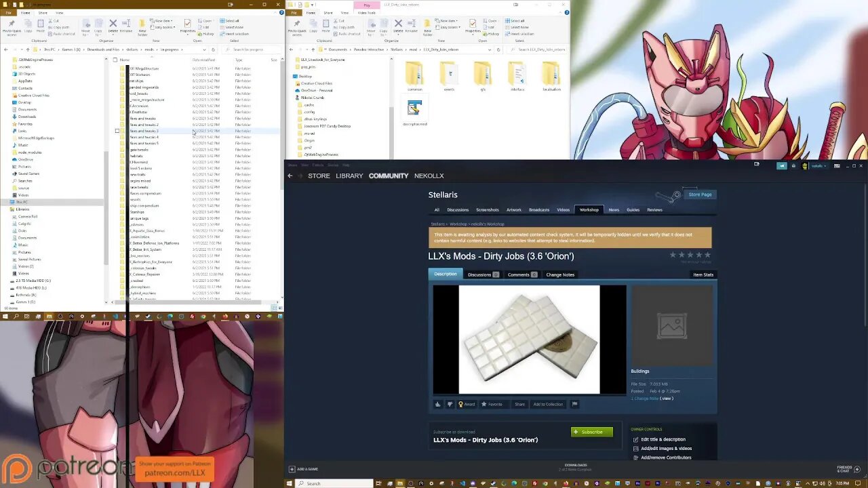Click the thumbs-up rate button on the Steam item
The height and width of the screenshot is (488, 868).
[x=437, y=404]
